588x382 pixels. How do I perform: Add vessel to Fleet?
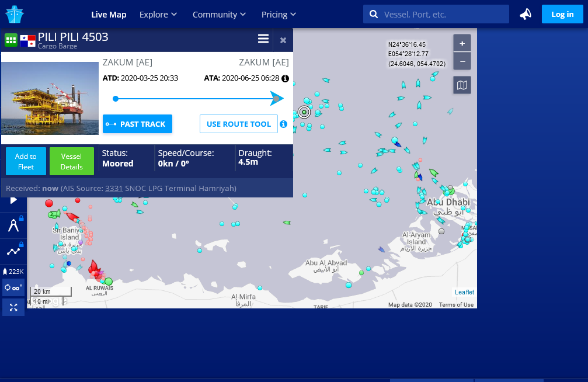(x=26, y=161)
